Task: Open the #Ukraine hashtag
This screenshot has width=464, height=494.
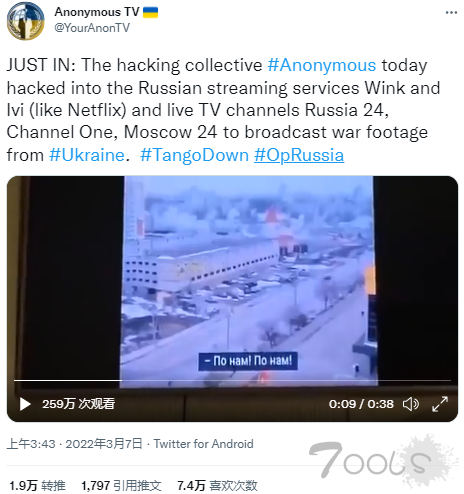Action: coord(87,155)
